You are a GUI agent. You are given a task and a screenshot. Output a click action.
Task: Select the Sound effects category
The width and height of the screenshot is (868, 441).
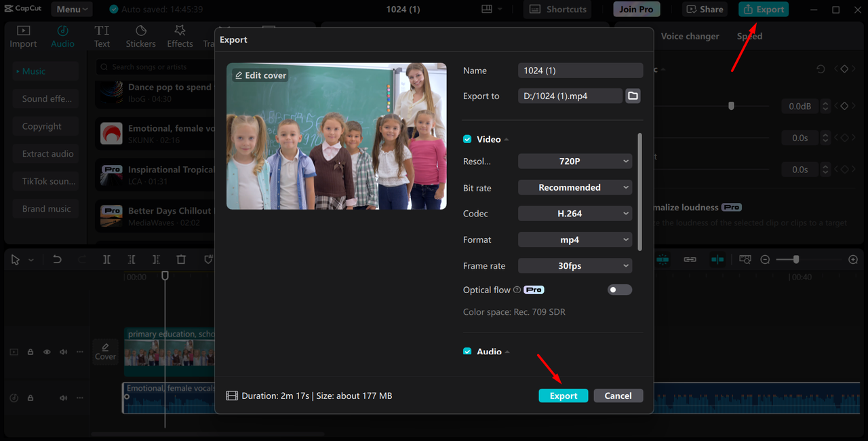tap(46, 98)
